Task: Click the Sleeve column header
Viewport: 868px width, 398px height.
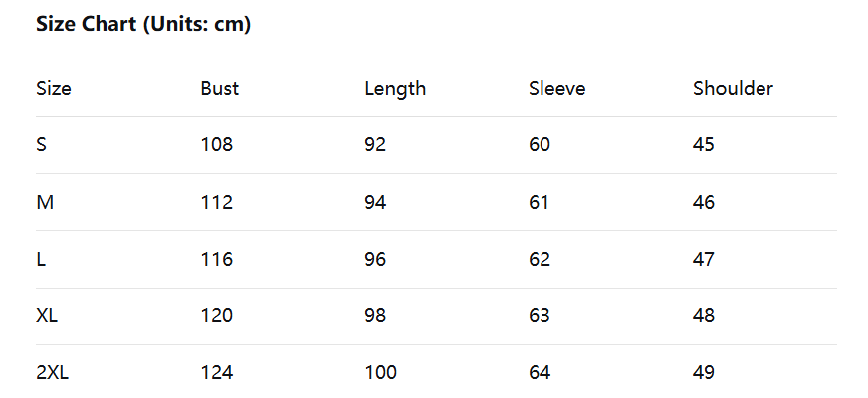Action: point(556,88)
